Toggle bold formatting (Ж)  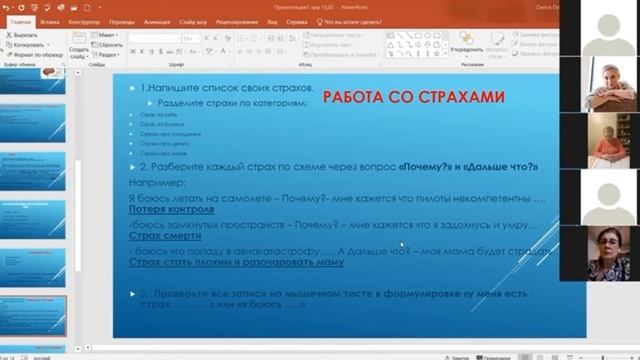tap(133, 51)
